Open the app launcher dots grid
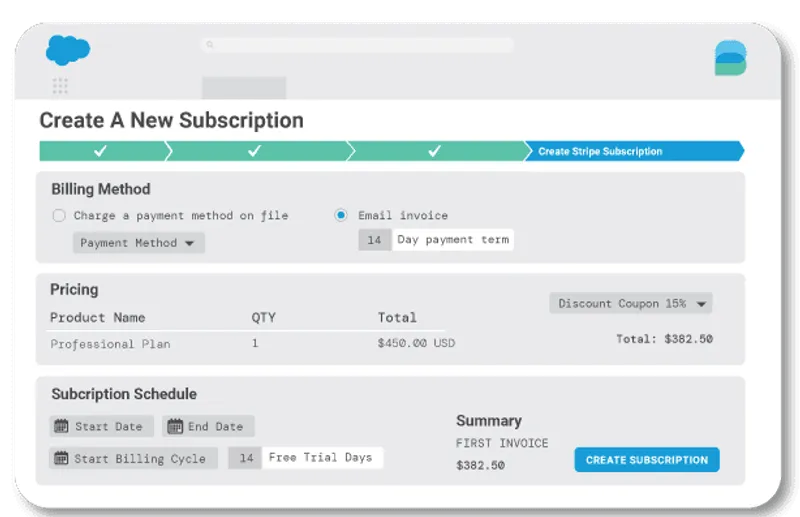This screenshot has width=800, height=517. (x=60, y=86)
